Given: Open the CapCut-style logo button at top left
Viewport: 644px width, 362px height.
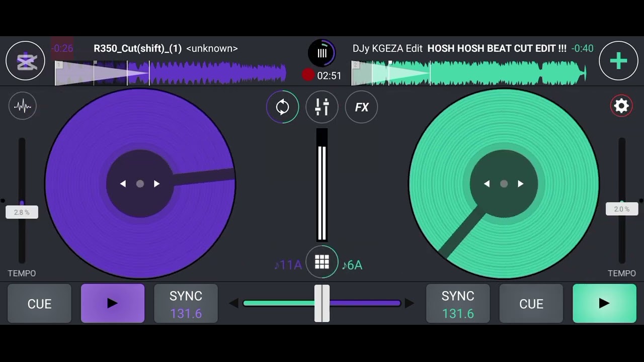Looking at the screenshot, I should pyautogui.click(x=25, y=61).
